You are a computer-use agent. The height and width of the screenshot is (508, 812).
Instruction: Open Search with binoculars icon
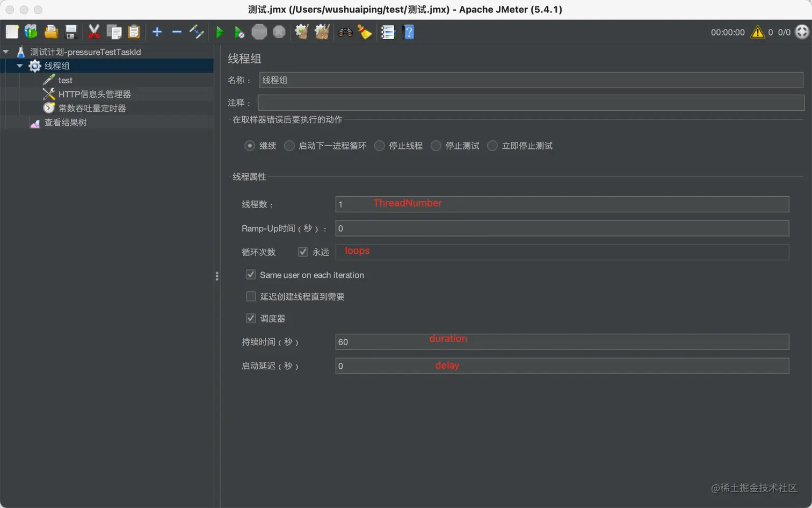point(345,32)
